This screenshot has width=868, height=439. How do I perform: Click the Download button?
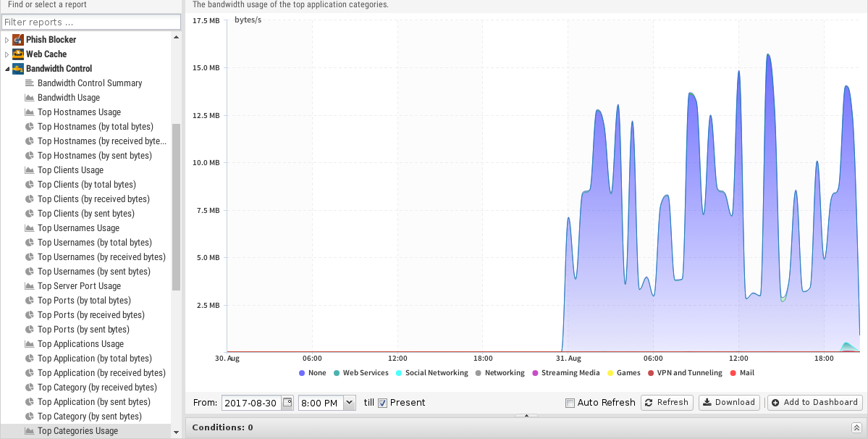pyautogui.click(x=729, y=403)
